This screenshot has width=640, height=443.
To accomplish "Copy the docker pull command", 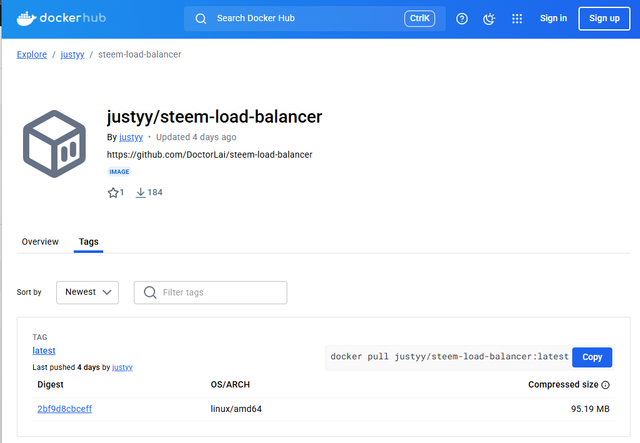I will click(592, 357).
